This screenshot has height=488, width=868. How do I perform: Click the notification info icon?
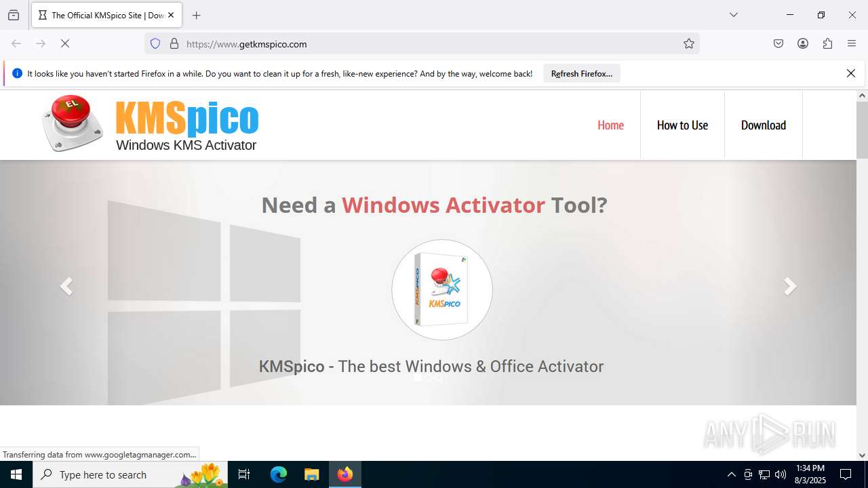pyautogui.click(x=18, y=73)
